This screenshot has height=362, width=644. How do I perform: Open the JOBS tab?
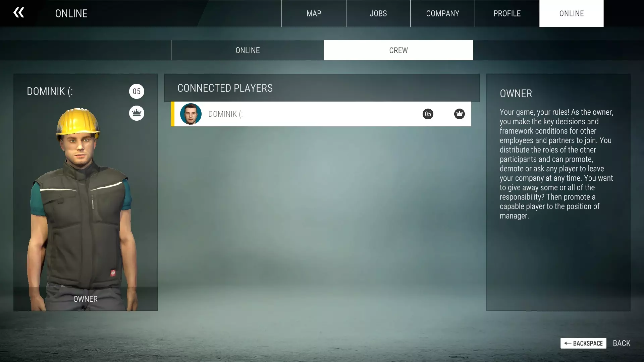click(x=378, y=13)
